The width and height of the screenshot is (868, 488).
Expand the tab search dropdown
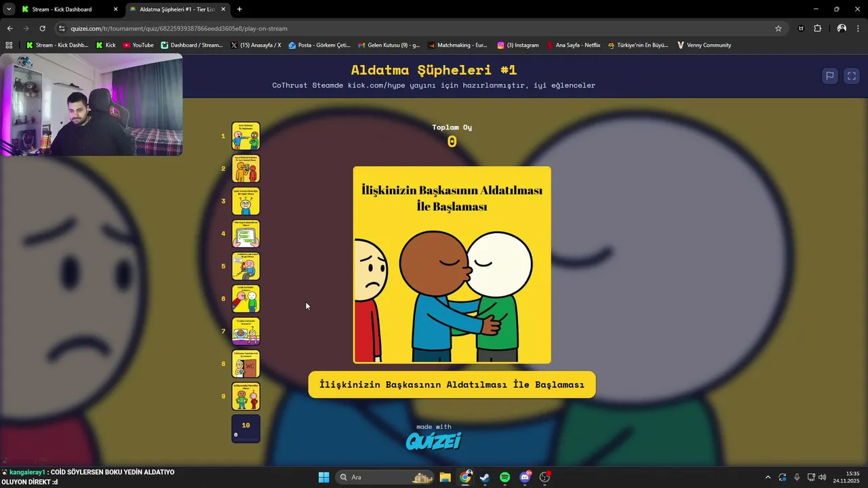point(9,9)
